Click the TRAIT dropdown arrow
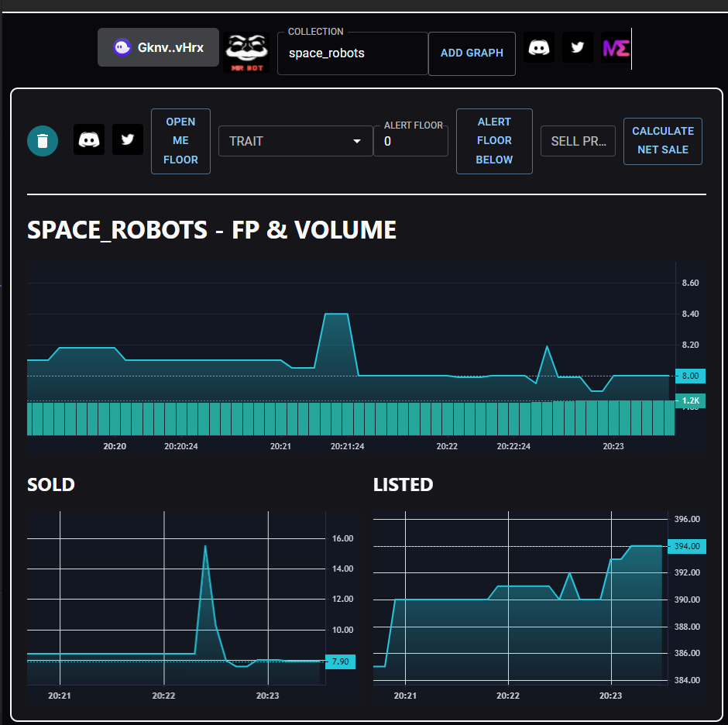Viewport: 728px width, 725px height. (x=356, y=141)
